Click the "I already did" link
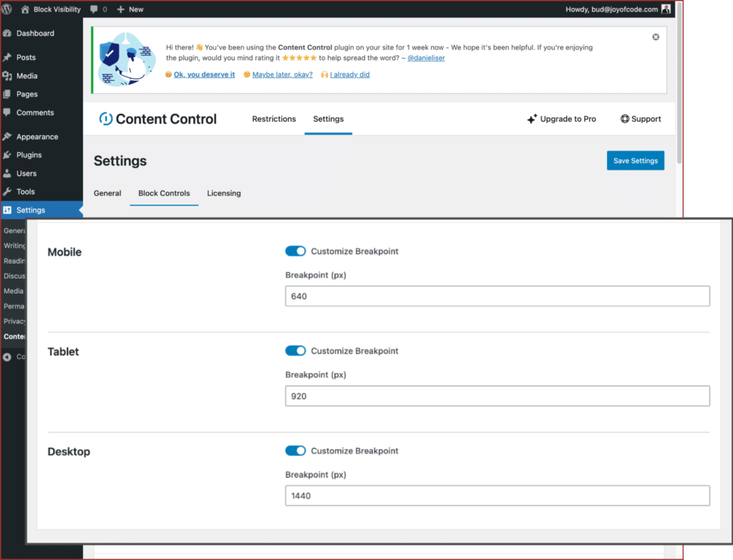The width and height of the screenshot is (733, 560). click(x=349, y=74)
